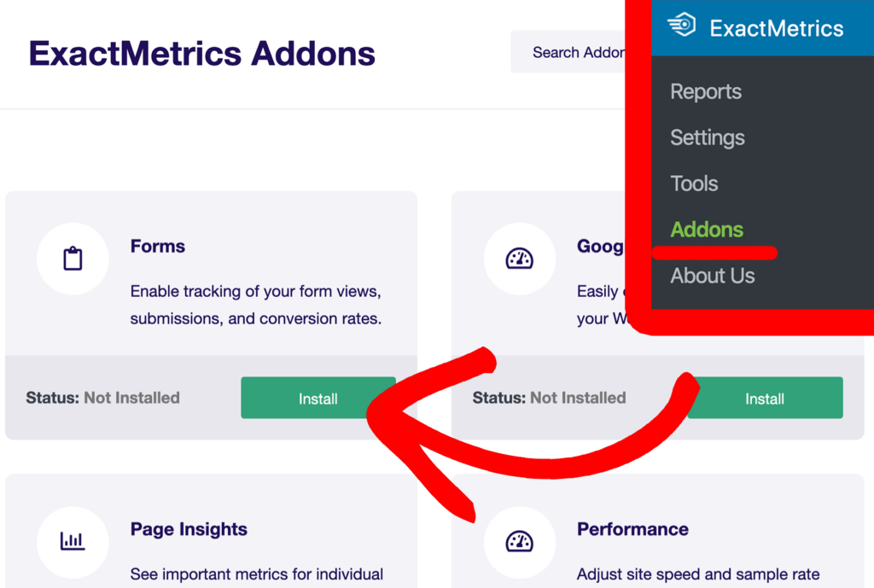Viewport: 874px width, 588px height.
Task: Select Tools in the sidebar menu
Action: [x=693, y=183]
